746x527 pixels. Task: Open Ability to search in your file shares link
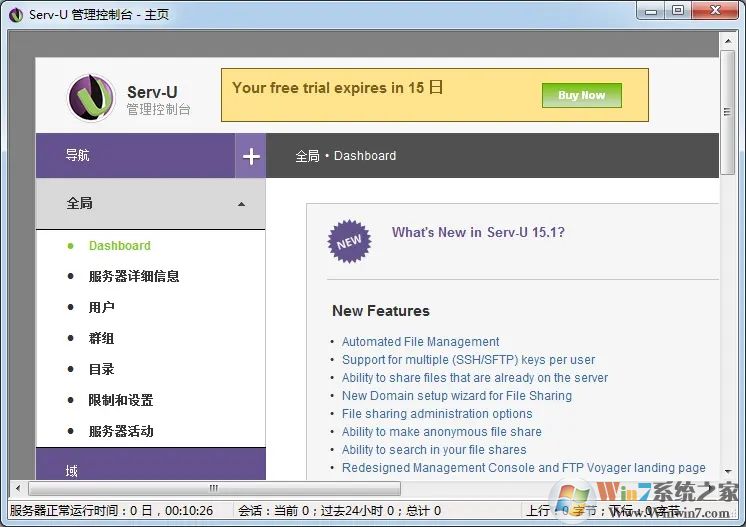(x=434, y=450)
